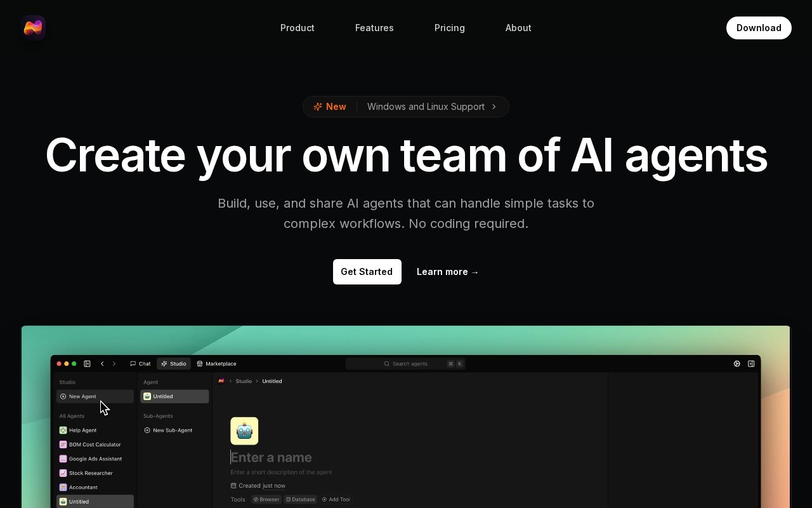Click New Agent in the Studio sidebar
The height and width of the screenshot is (508, 812).
tap(95, 396)
